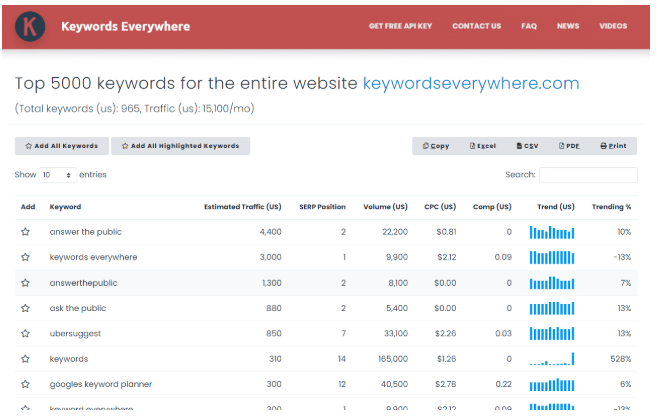Go to the FAQ page

coord(529,26)
